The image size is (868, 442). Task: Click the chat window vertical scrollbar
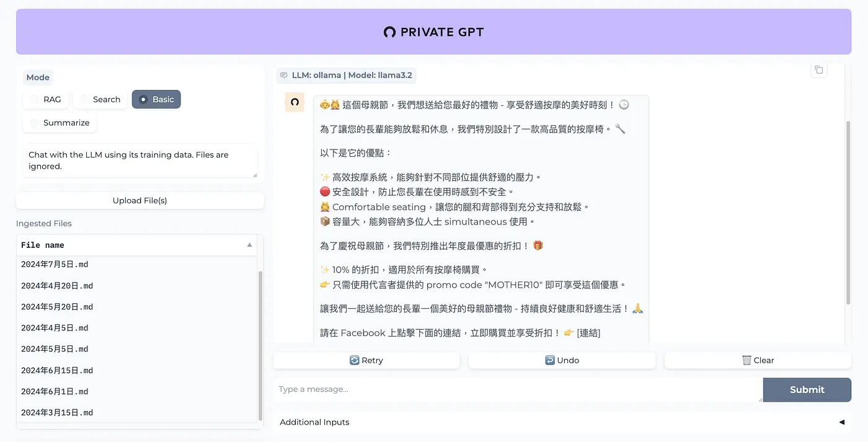tap(848, 212)
